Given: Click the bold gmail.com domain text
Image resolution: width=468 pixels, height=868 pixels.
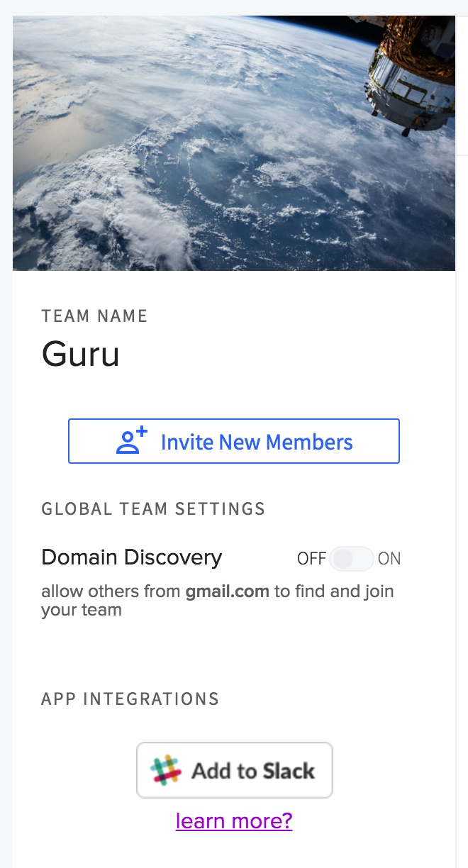Looking at the screenshot, I should [227, 591].
